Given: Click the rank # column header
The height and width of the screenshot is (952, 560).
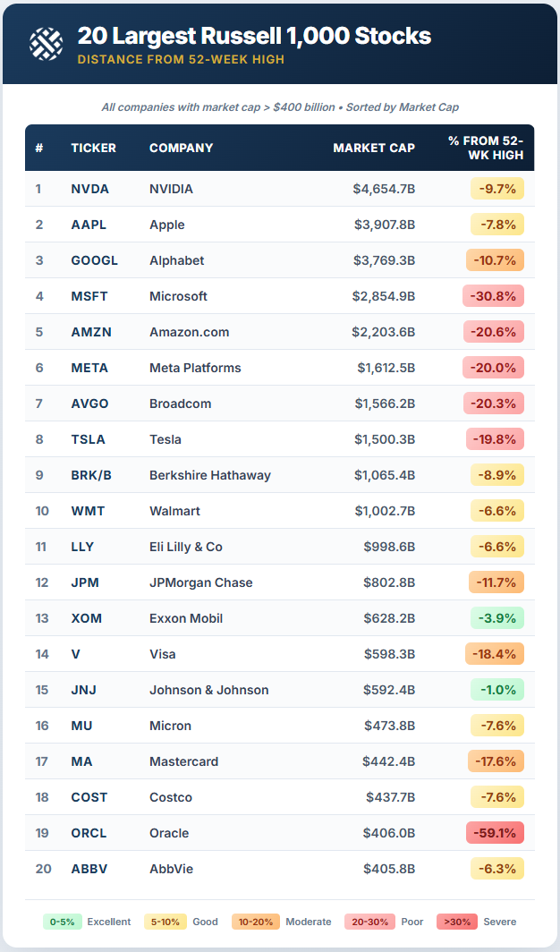Looking at the screenshot, I should pos(39,148).
